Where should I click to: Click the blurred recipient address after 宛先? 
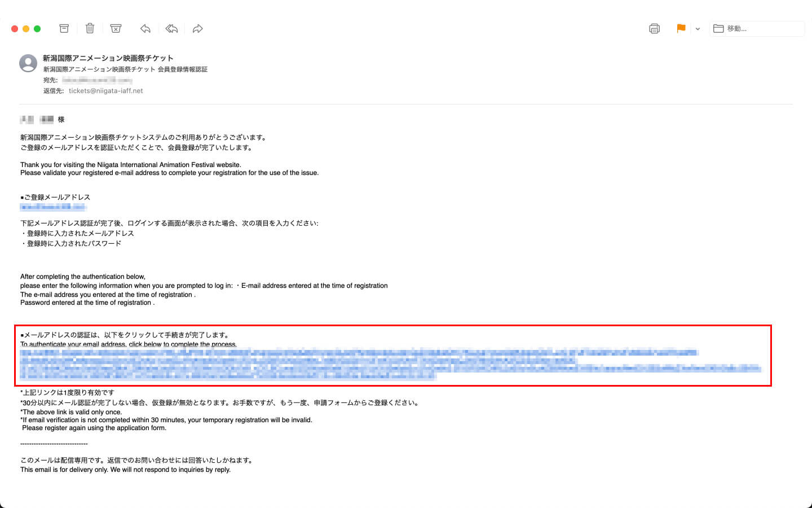tap(97, 80)
